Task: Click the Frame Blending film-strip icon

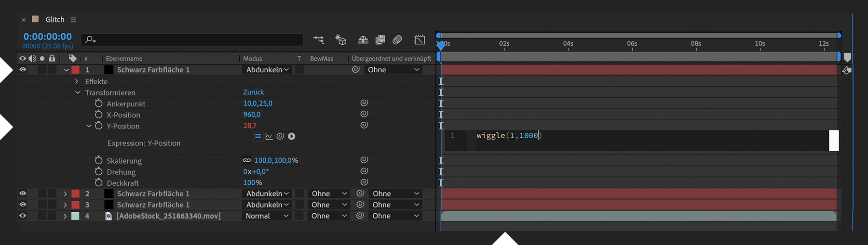Action: click(x=380, y=40)
